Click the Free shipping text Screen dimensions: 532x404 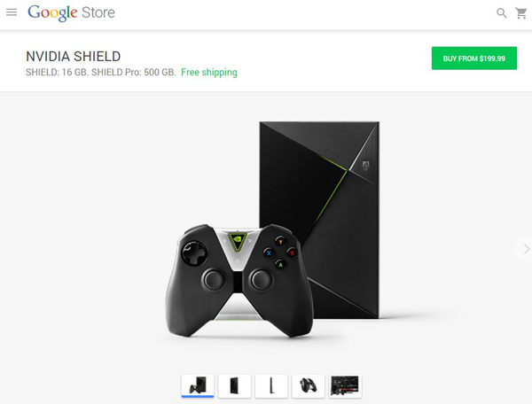click(209, 72)
